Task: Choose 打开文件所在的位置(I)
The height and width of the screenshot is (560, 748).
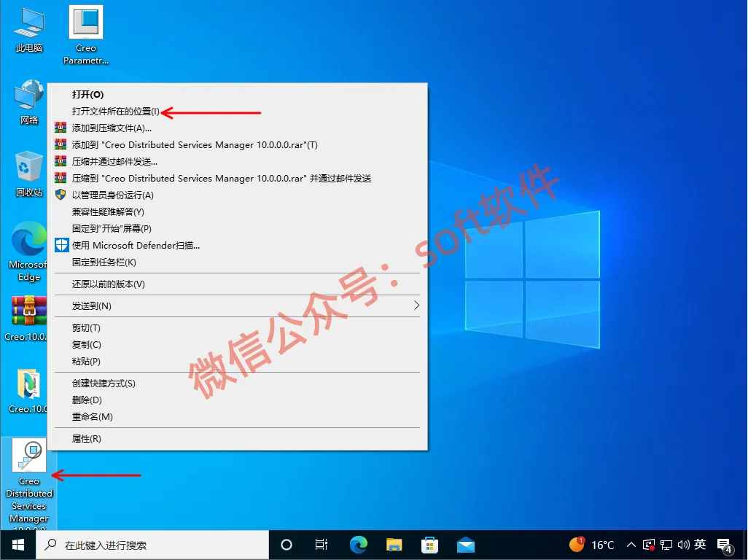Action: click(x=238, y=111)
